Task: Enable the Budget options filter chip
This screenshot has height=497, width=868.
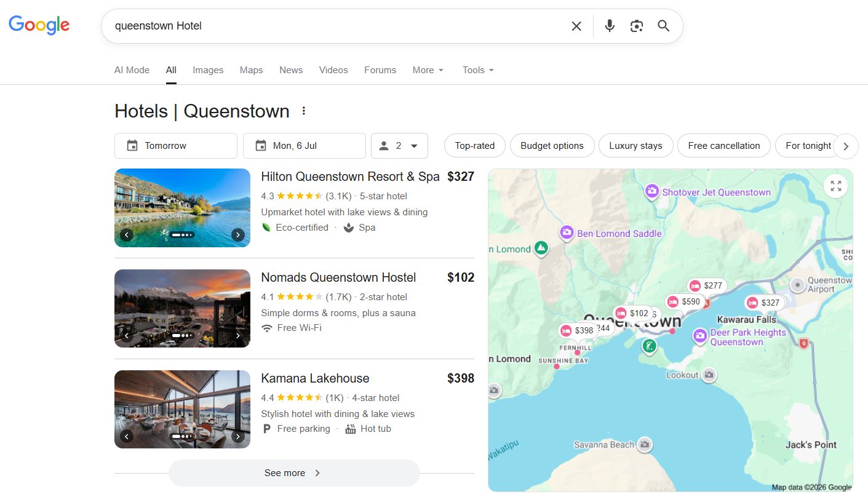Action: (552, 146)
